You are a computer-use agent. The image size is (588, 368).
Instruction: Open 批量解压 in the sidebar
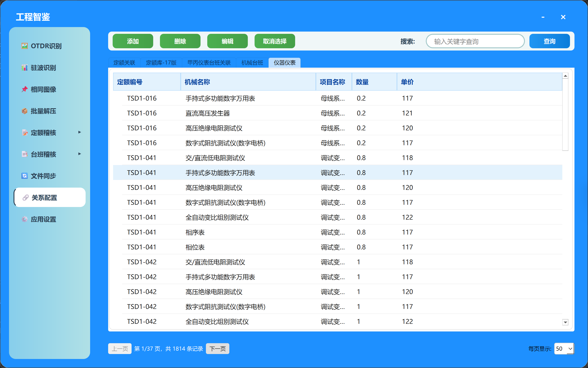[50, 111]
